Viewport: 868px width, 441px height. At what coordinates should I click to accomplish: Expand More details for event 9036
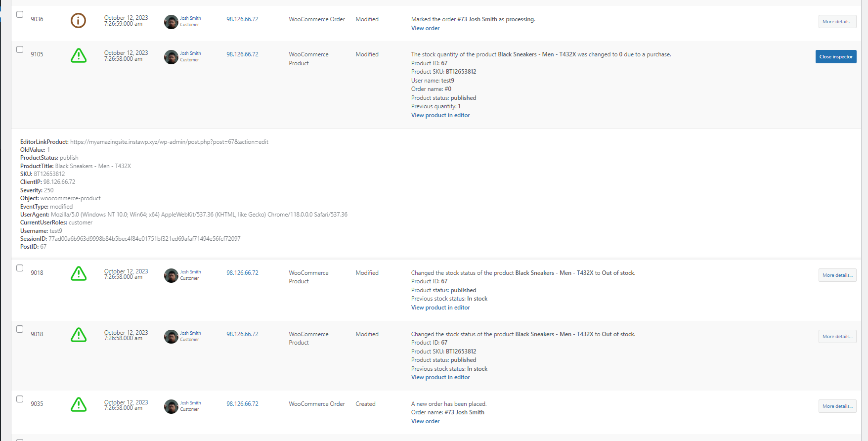coord(837,22)
